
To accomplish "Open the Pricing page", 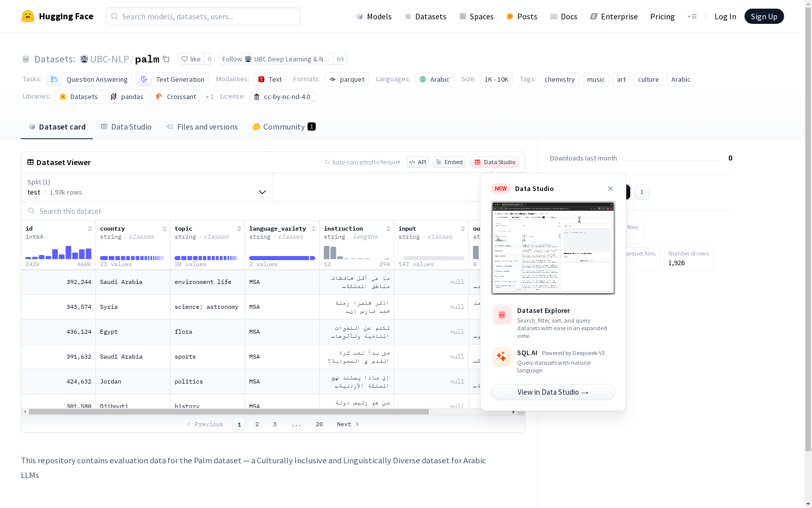I will coord(662,16).
